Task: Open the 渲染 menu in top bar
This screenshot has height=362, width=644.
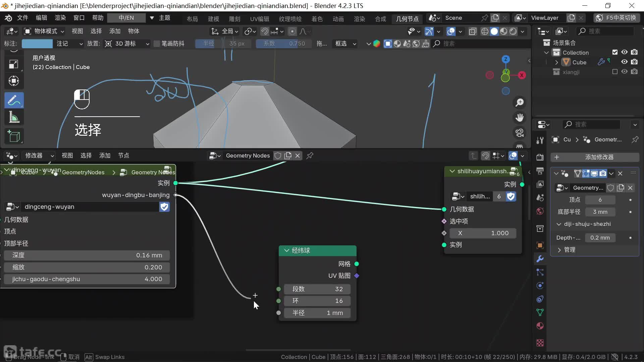Action: pyautogui.click(x=60, y=18)
